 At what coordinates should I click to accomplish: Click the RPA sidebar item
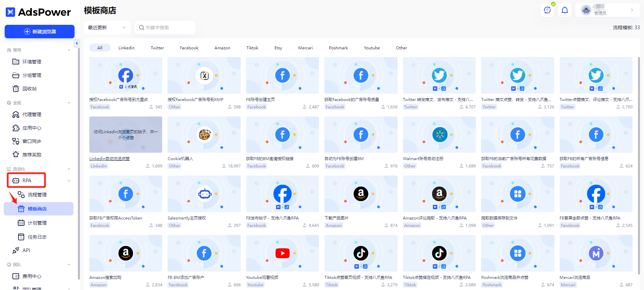pos(27,181)
